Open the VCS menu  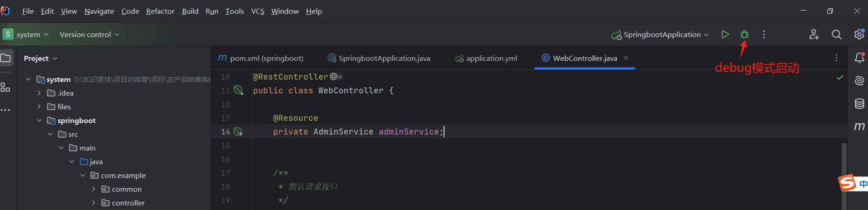point(258,11)
